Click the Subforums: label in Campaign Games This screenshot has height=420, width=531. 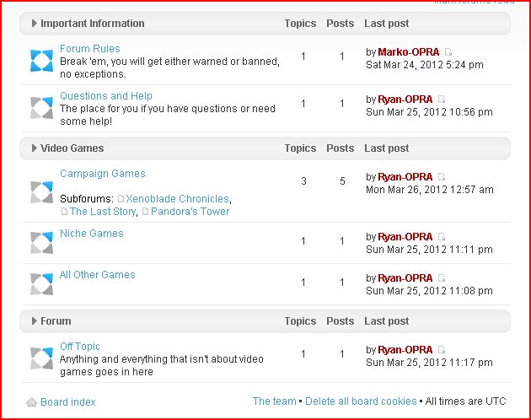coord(87,199)
